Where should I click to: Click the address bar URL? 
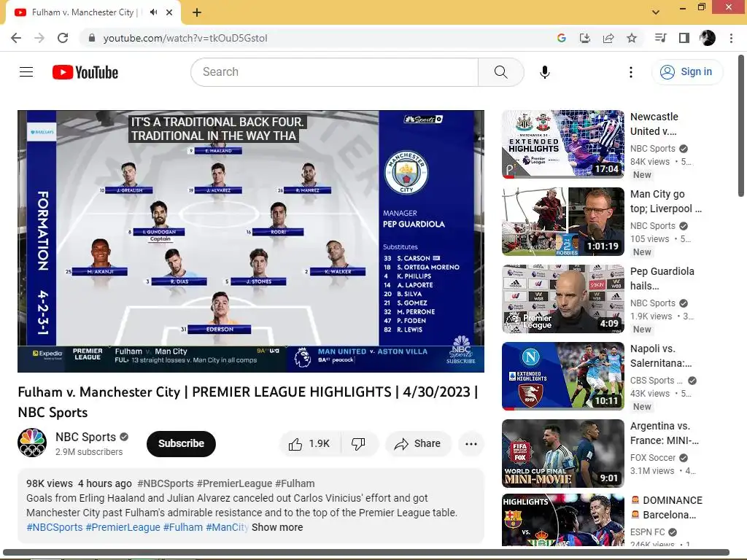click(185, 38)
